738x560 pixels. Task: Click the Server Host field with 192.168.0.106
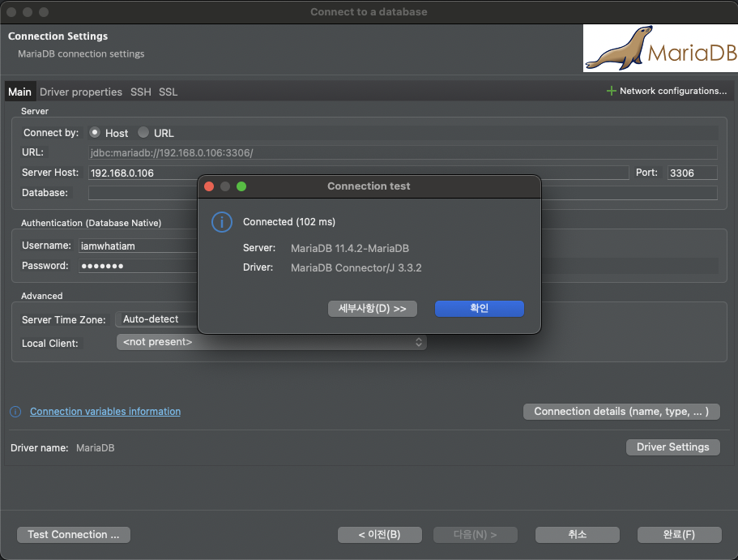[358, 173]
